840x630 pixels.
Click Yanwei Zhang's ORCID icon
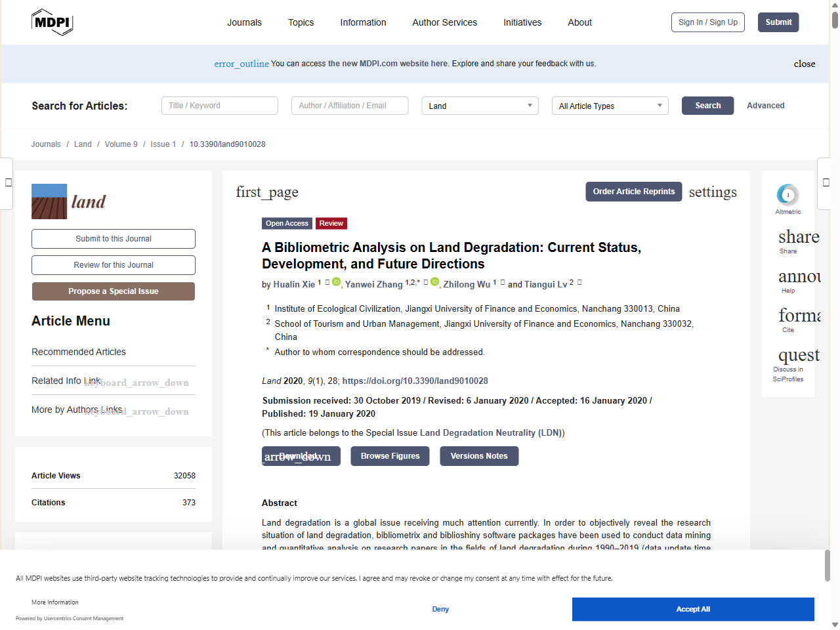click(434, 282)
